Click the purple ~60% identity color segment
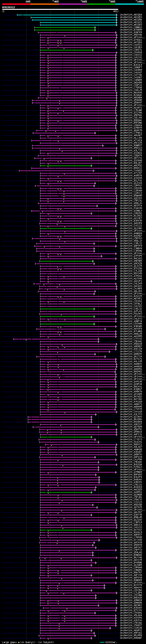 tap(73, 4)
